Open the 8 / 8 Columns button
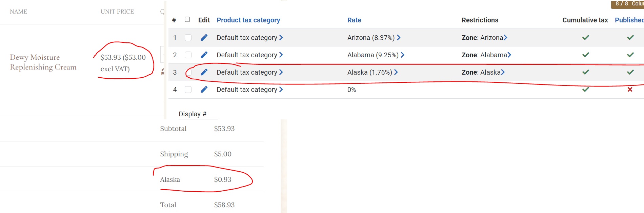Viewport: 644px width, 213px height. (x=628, y=4)
